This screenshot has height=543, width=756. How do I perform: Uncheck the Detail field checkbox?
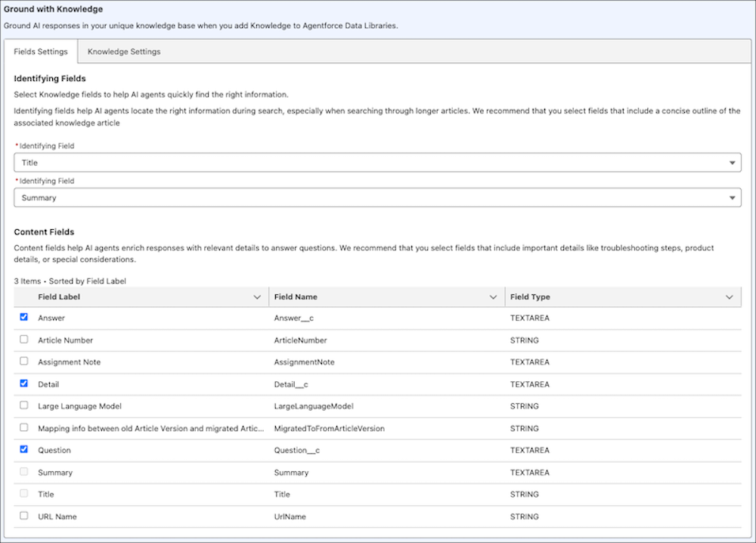point(23,384)
